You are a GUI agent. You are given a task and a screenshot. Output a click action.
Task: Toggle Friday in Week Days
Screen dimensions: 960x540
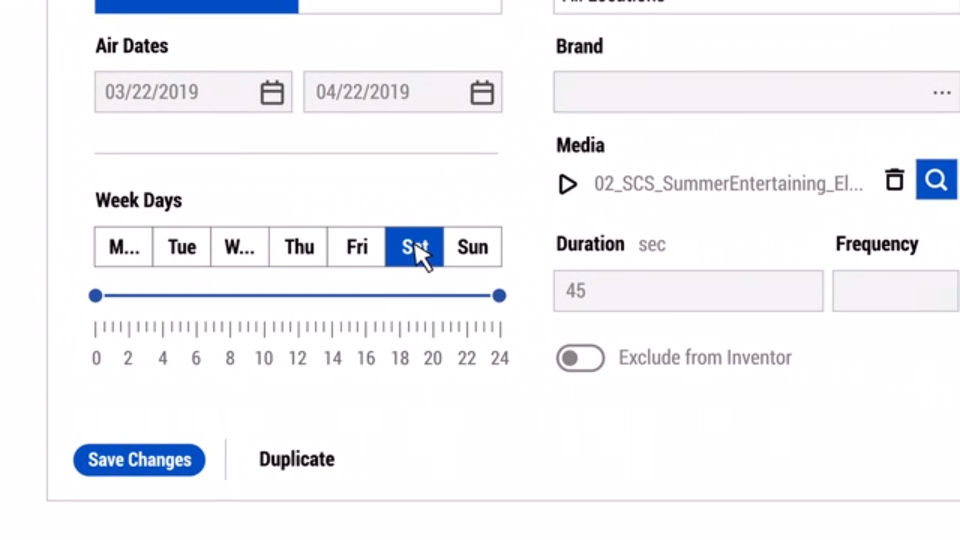(x=356, y=247)
